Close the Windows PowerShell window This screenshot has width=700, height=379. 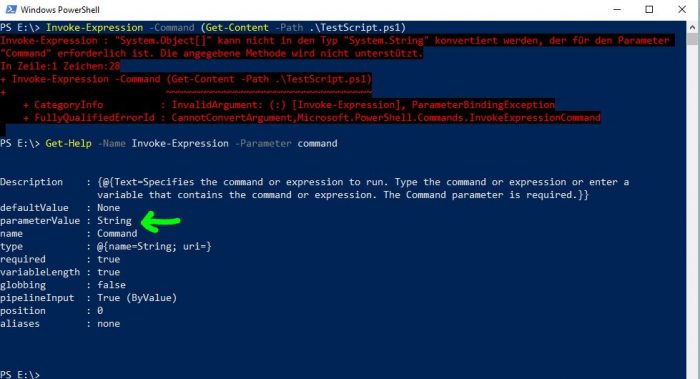pyautogui.click(x=682, y=9)
